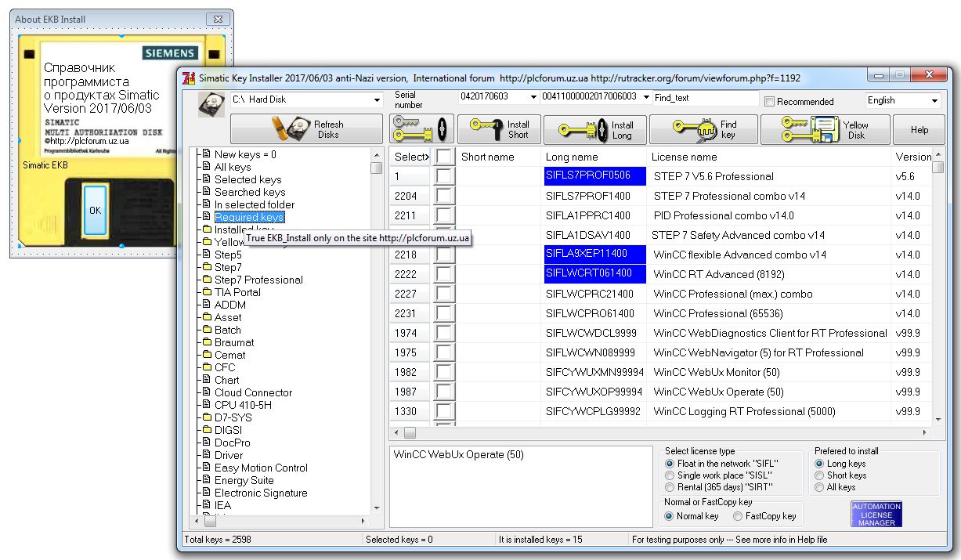Click the Help button
The height and width of the screenshot is (560, 961).
(x=919, y=130)
